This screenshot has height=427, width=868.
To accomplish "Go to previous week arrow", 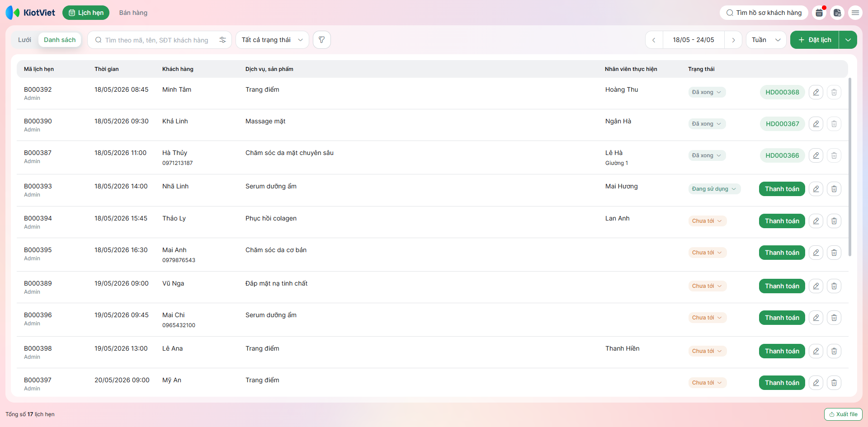I will coord(654,40).
